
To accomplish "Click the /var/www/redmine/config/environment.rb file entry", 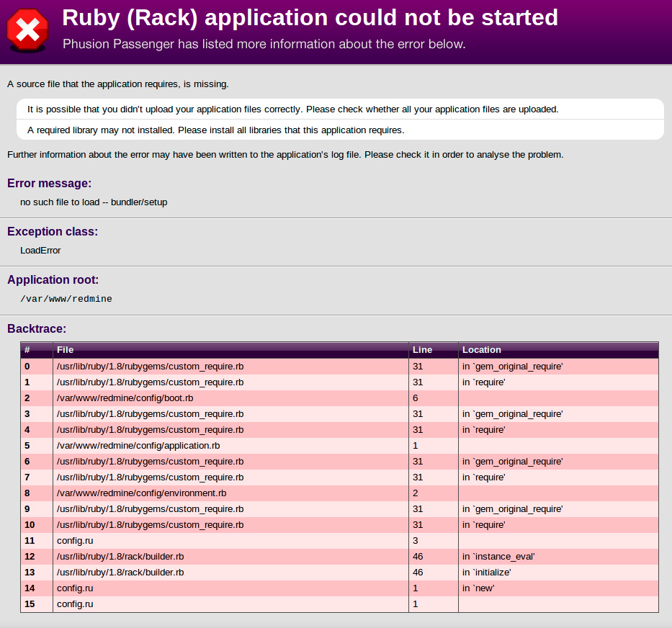I will 141,493.
